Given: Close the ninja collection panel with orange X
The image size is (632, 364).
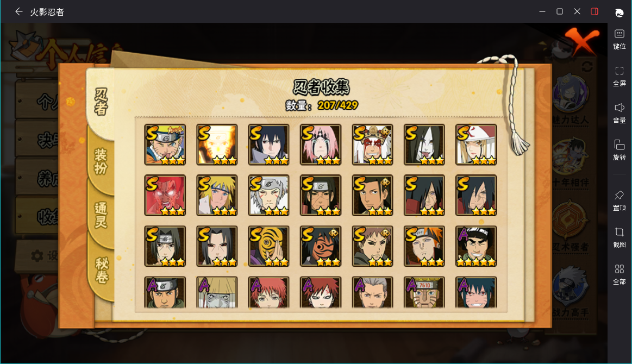Looking at the screenshot, I should [x=580, y=41].
